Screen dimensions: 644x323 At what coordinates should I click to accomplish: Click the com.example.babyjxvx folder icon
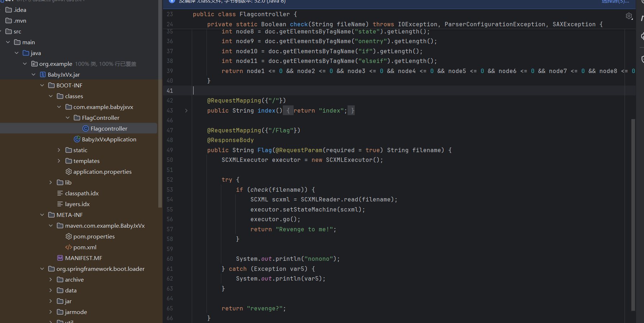69,107
